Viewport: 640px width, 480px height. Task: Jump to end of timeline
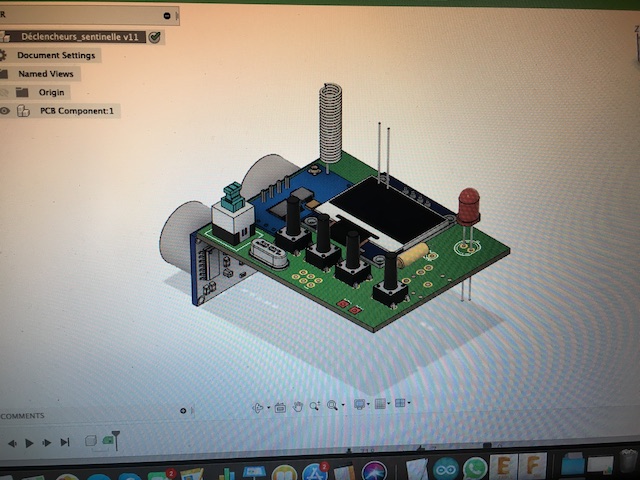65,442
